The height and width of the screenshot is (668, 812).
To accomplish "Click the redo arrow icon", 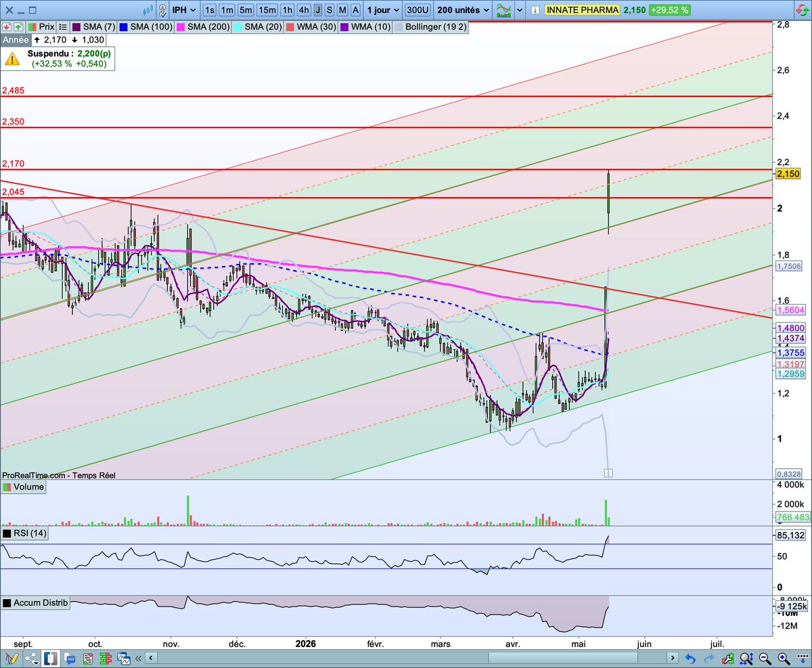I will pyautogui.click(x=709, y=659).
